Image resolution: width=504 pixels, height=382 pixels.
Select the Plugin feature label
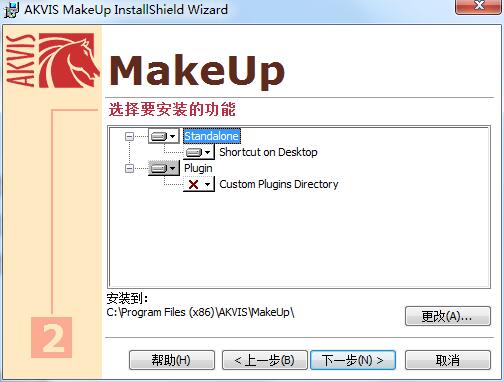coord(198,168)
